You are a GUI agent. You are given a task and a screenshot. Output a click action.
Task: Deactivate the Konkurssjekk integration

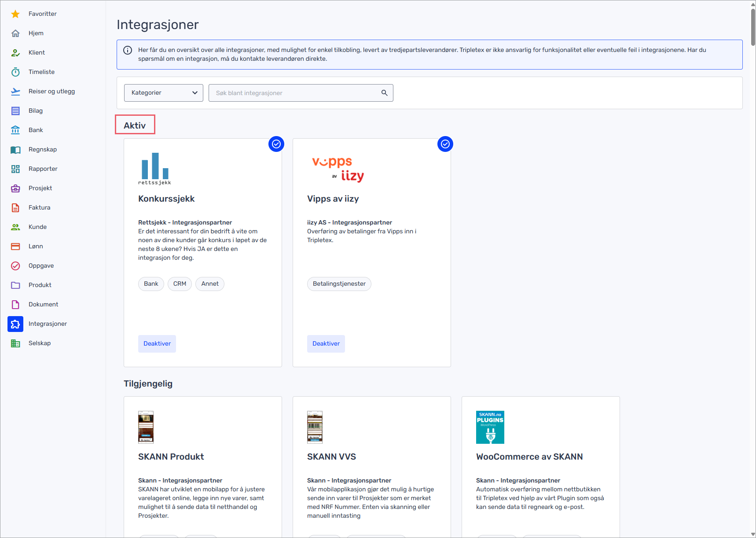pos(157,344)
